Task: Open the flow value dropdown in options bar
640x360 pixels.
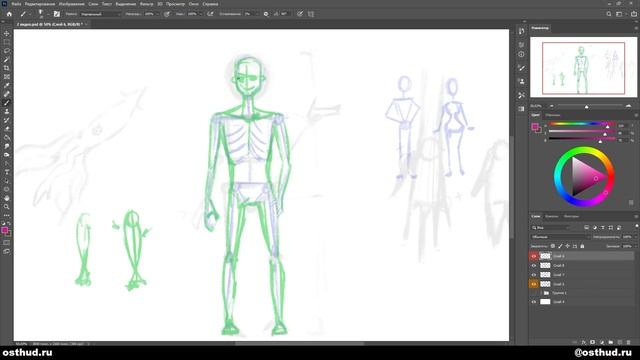Action: (x=200, y=14)
